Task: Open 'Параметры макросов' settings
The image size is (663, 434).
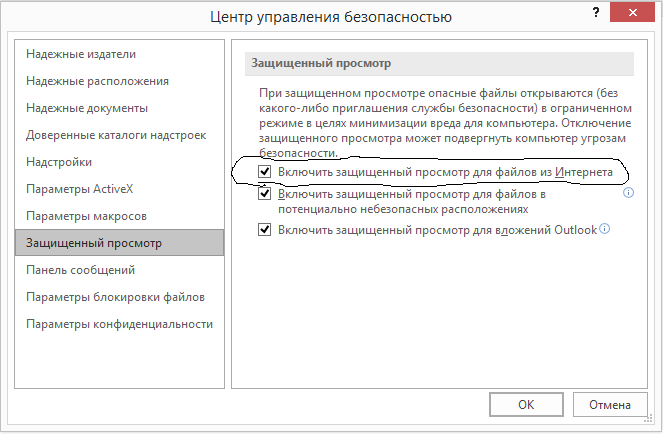Action: coord(87,216)
